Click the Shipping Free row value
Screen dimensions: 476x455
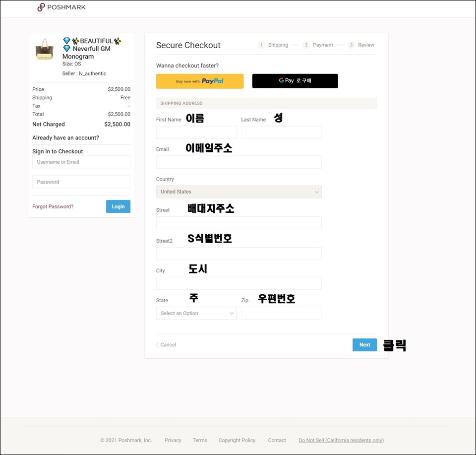(x=125, y=97)
